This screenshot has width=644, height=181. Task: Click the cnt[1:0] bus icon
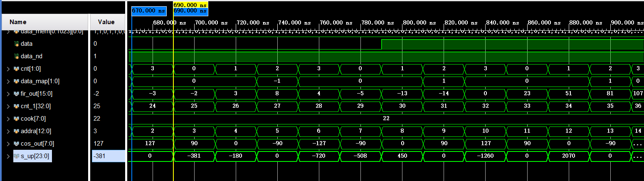tap(16, 69)
